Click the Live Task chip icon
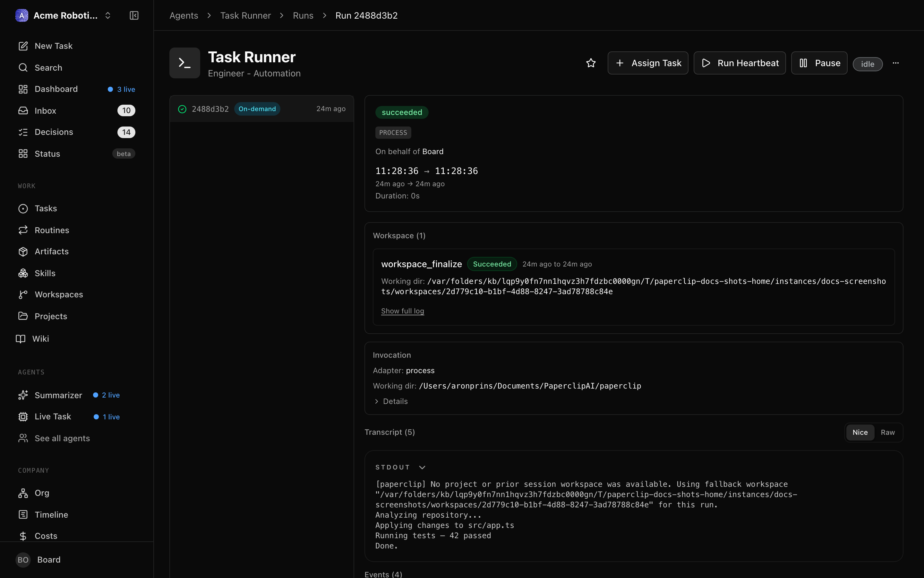The width and height of the screenshot is (924, 578). pos(23,417)
